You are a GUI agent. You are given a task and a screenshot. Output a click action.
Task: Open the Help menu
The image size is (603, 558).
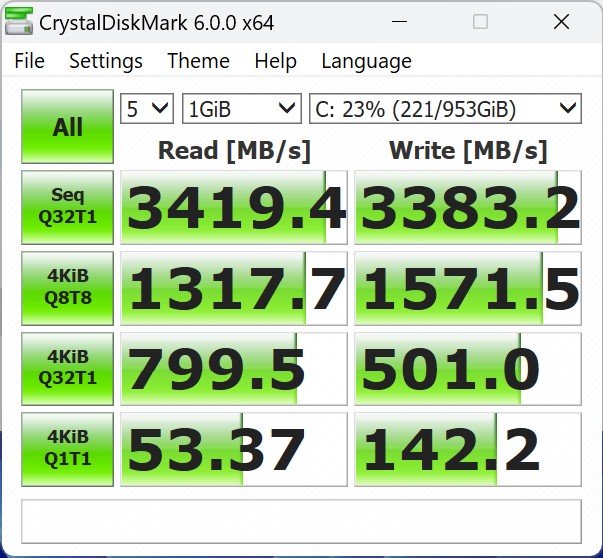tap(275, 61)
